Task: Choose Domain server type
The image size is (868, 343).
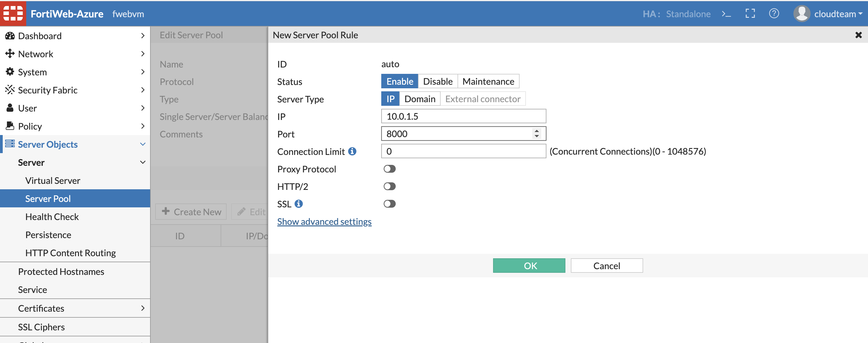Action: (420, 99)
